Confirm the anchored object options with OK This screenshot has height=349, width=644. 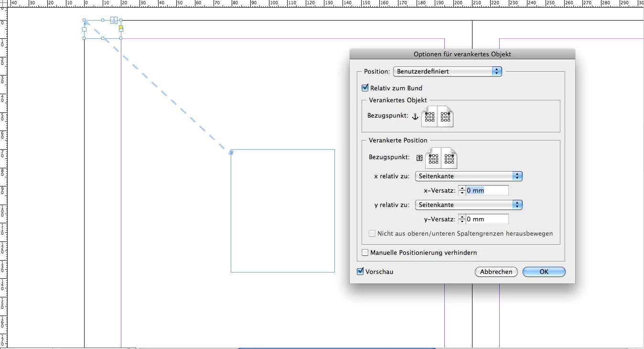(x=544, y=272)
